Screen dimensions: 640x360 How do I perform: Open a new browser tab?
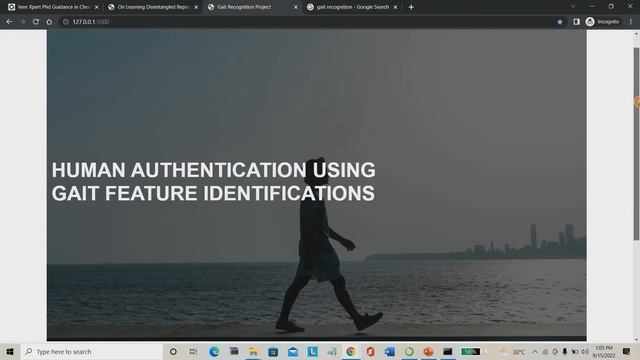[411, 7]
